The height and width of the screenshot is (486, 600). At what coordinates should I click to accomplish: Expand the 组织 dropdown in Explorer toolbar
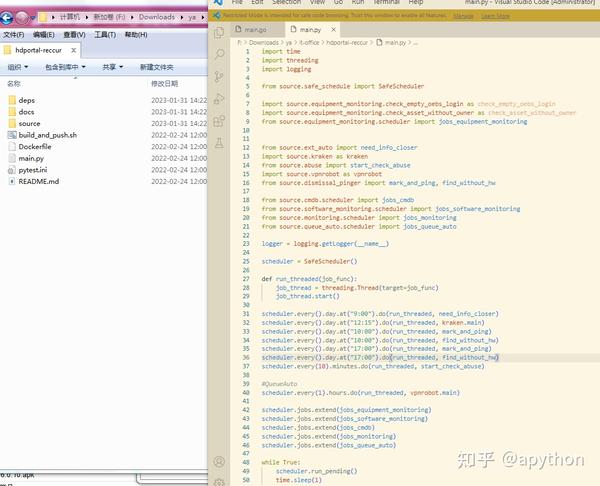pyautogui.click(x=18, y=67)
